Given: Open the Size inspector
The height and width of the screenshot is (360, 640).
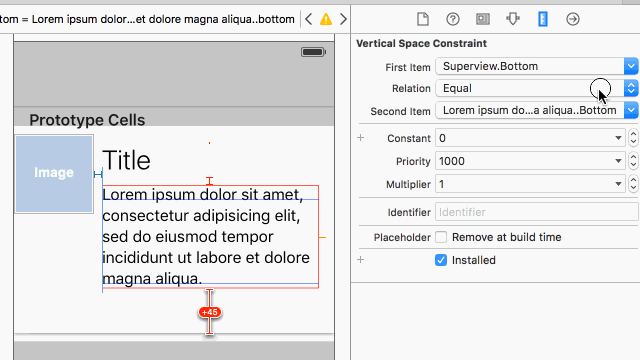Looking at the screenshot, I should [x=543, y=19].
